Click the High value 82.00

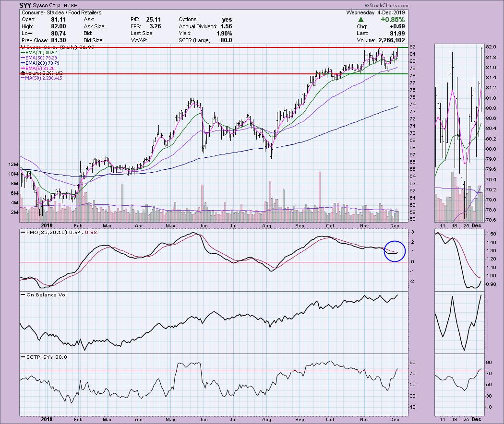[x=59, y=26]
